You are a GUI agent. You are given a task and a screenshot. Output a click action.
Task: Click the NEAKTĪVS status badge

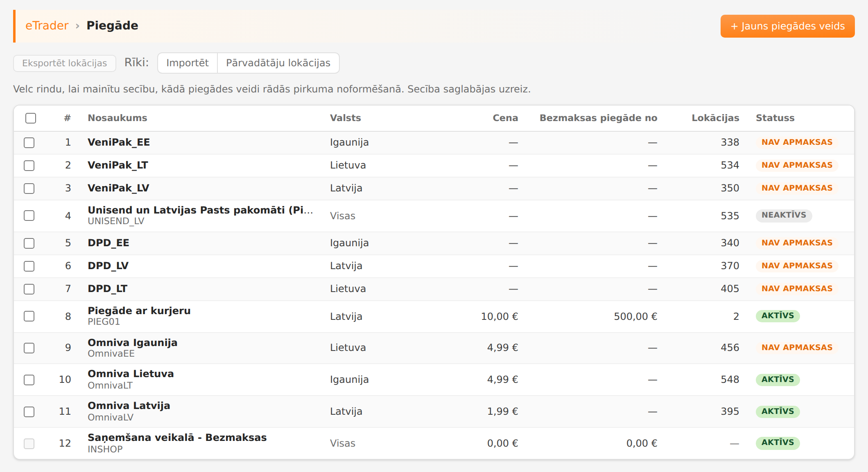784,215
